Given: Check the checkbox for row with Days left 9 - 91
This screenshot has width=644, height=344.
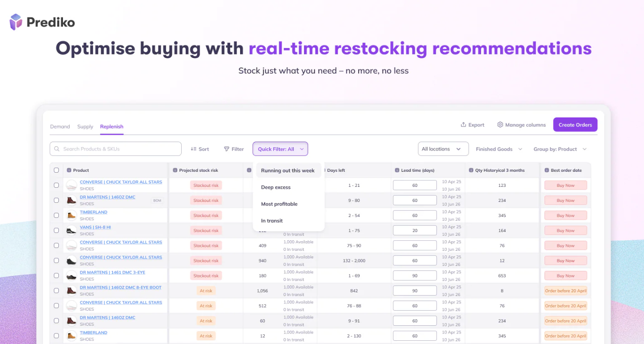Looking at the screenshot, I should (x=57, y=321).
